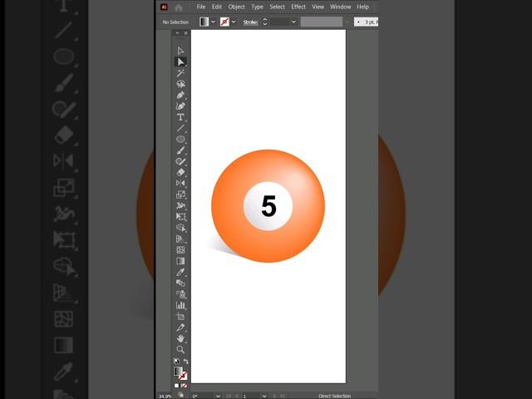Select the Selection tool (black arrow)
Viewport: 532px width, 399px height.
(x=180, y=51)
